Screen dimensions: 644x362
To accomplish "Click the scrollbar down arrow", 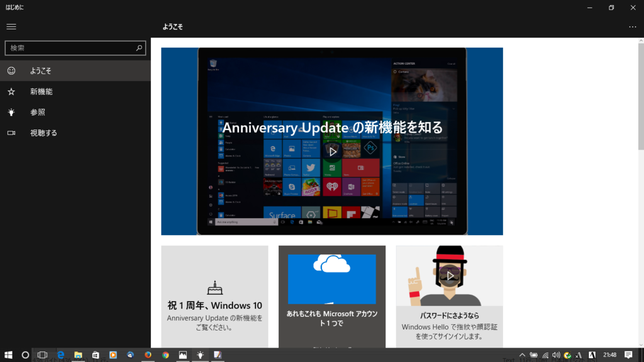I will (641, 345).
